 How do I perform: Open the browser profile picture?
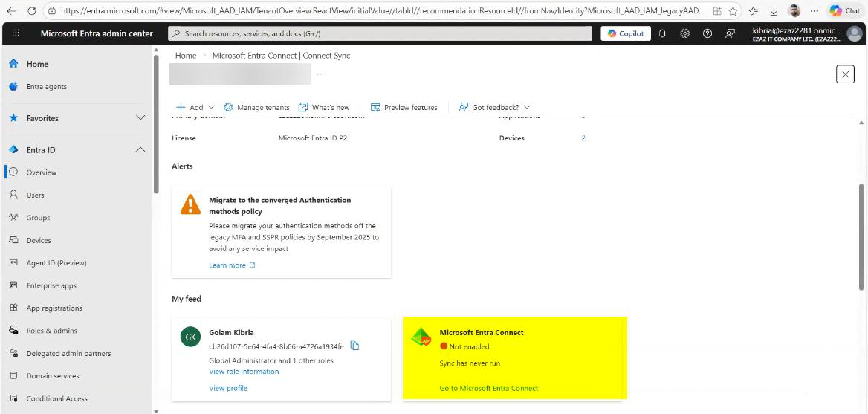pyautogui.click(x=794, y=10)
